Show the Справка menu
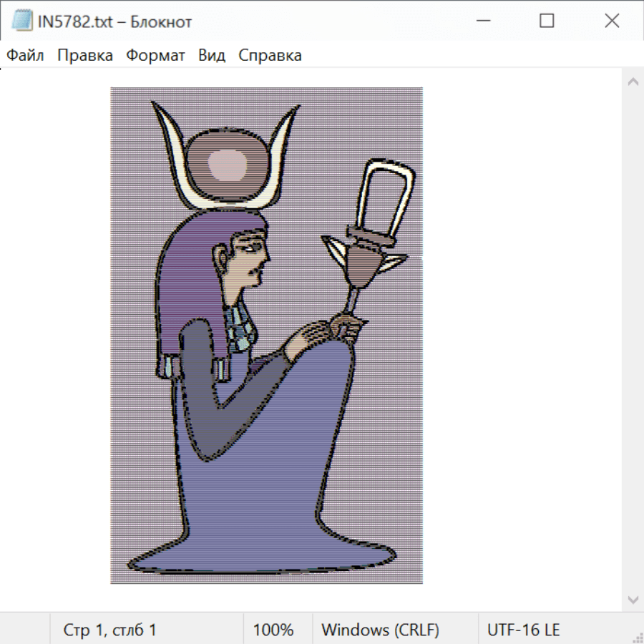The height and width of the screenshot is (644, 644). point(270,55)
